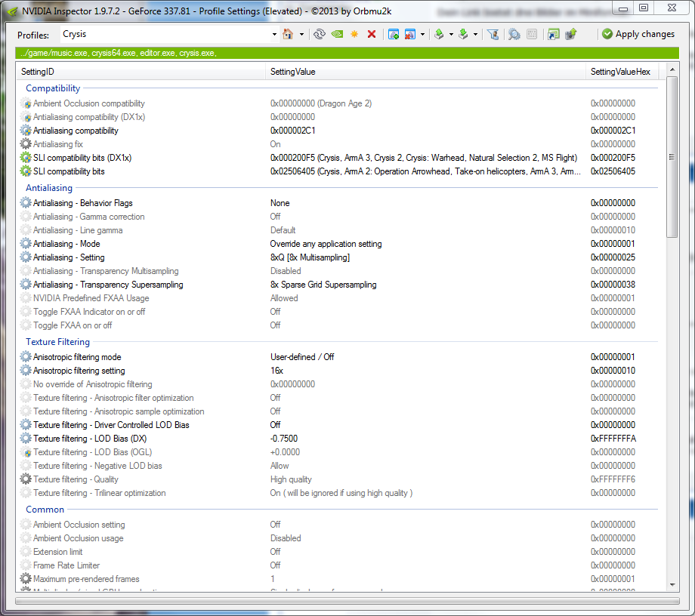Click the gear icon next to Anisotropic filtering mode
Screen dimensions: 695x616
[26, 357]
